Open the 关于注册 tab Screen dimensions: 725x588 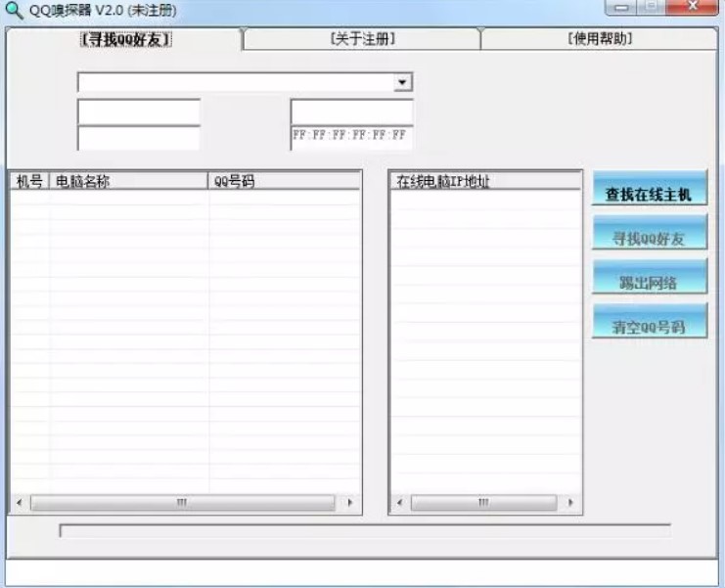(x=363, y=39)
